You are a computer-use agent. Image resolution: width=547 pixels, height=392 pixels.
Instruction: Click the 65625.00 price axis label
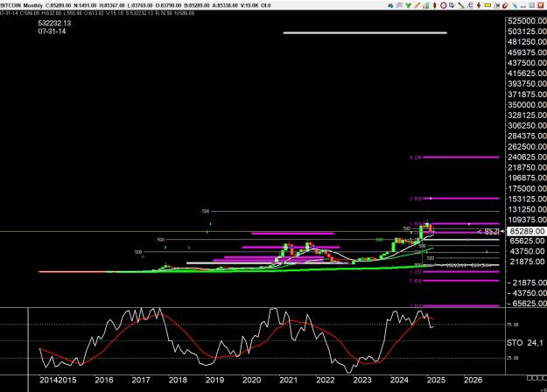click(527, 241)
